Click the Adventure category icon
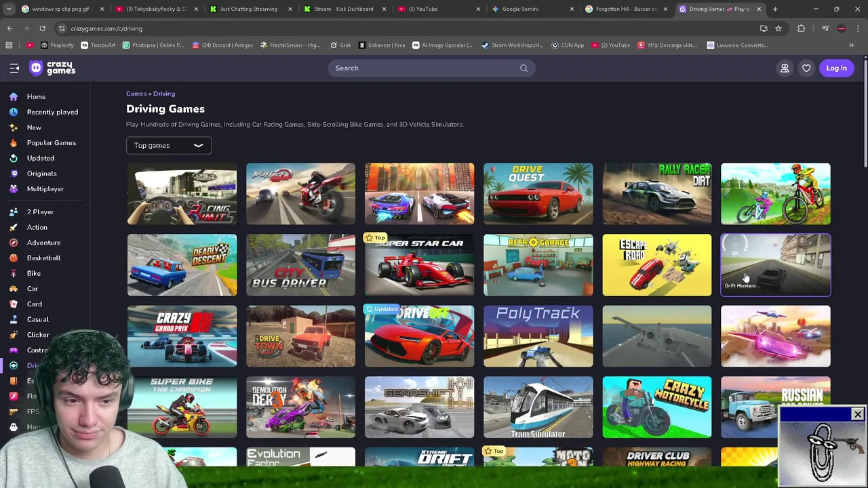Image resolution: width=868 pixels, height=488 pixels. coord(14,243)
